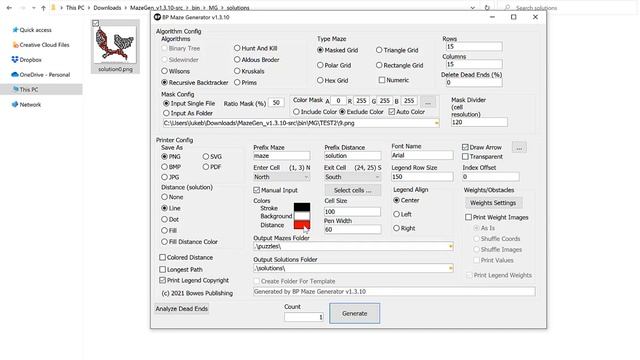Expand the Output Solutions Folder dropdown
This screenshot has width=640, height=360.
[x=451, y=268]
